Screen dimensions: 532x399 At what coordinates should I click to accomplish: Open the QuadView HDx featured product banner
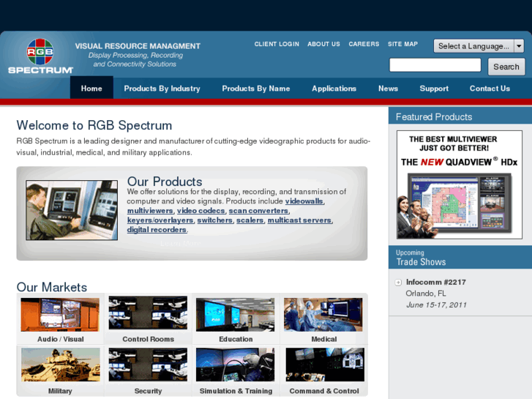(460, 184)
